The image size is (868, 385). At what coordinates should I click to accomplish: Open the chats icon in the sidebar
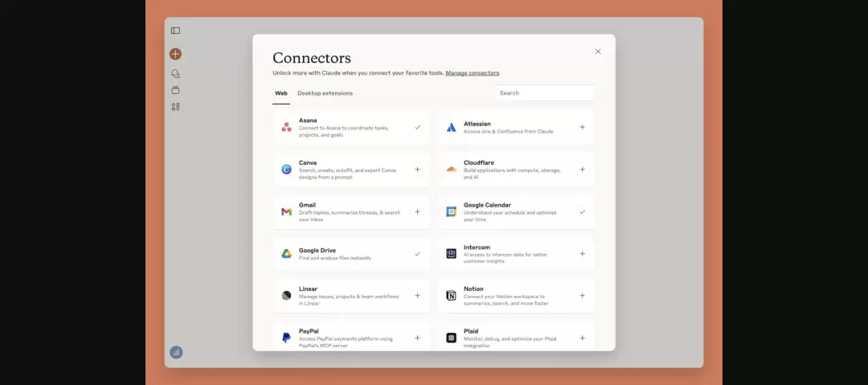point(175,73)
